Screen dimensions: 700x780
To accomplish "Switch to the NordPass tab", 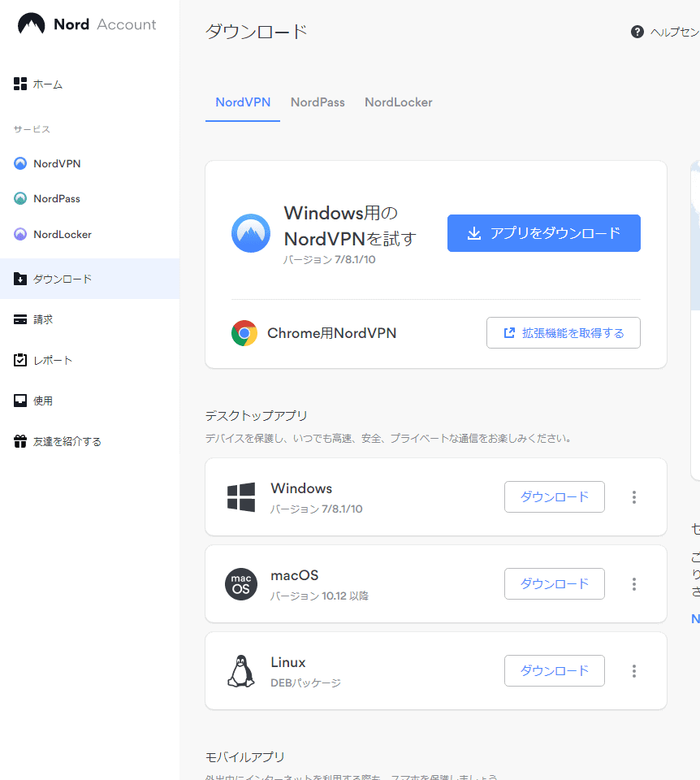I will (318, 102).
